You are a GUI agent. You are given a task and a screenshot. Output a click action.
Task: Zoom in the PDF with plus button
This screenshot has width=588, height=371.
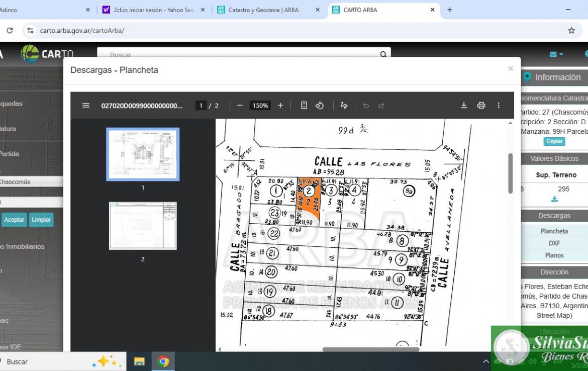pyautogui.click(x=280, y=106)
